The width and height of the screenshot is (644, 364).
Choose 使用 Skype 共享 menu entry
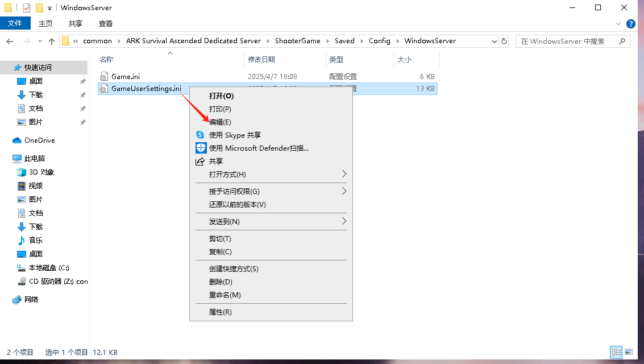pos(271,135)
